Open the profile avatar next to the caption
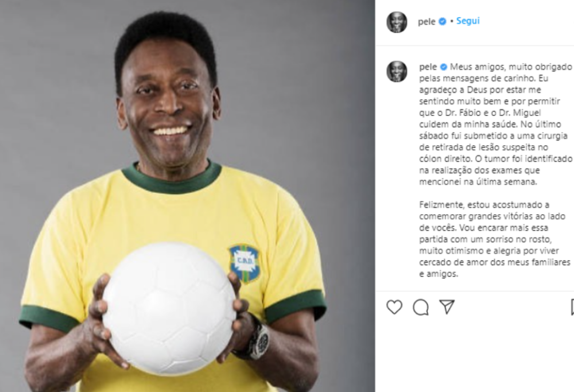 (x=397, y=71)
